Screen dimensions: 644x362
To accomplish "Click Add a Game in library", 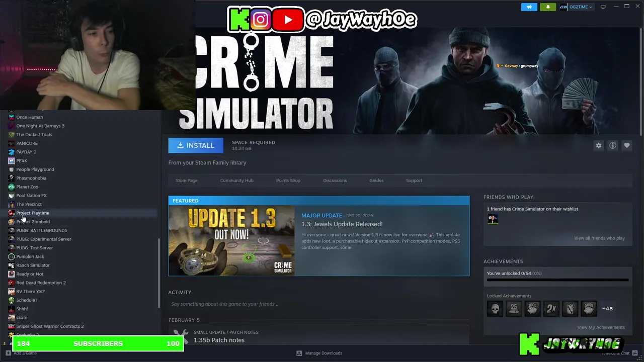I will tap(21, 353).
